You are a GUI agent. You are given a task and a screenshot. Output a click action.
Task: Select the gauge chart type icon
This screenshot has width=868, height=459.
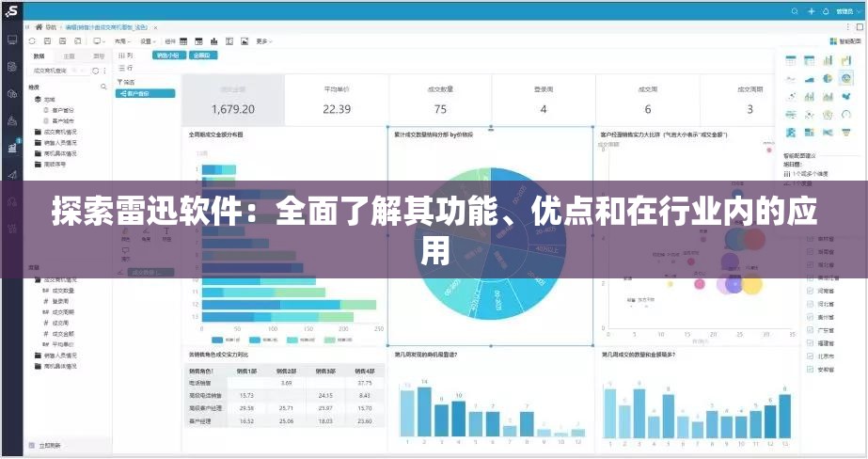[845, 115]
